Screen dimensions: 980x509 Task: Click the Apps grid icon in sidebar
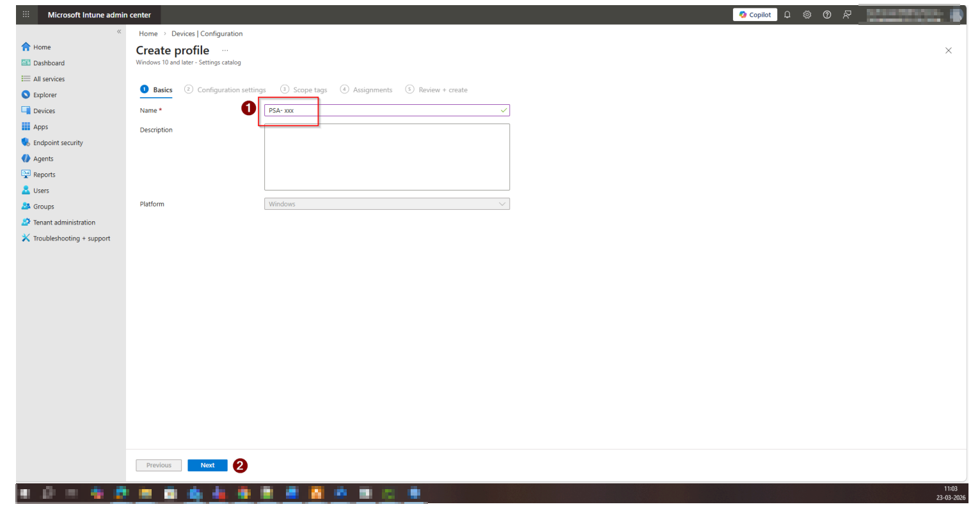(26, 127)
